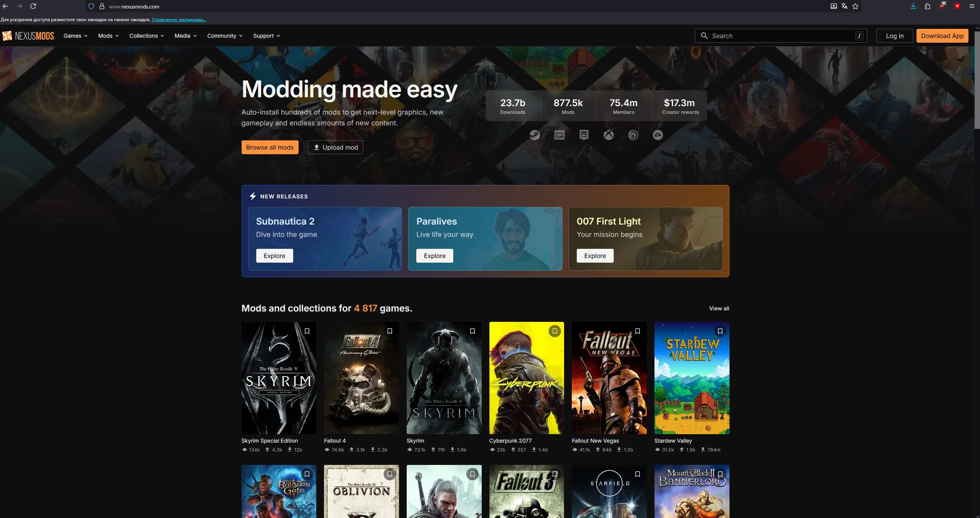The height and width of the screenshot is (518, 980).
Task: Open the page translation icon
Action: (x=844, y=6)
